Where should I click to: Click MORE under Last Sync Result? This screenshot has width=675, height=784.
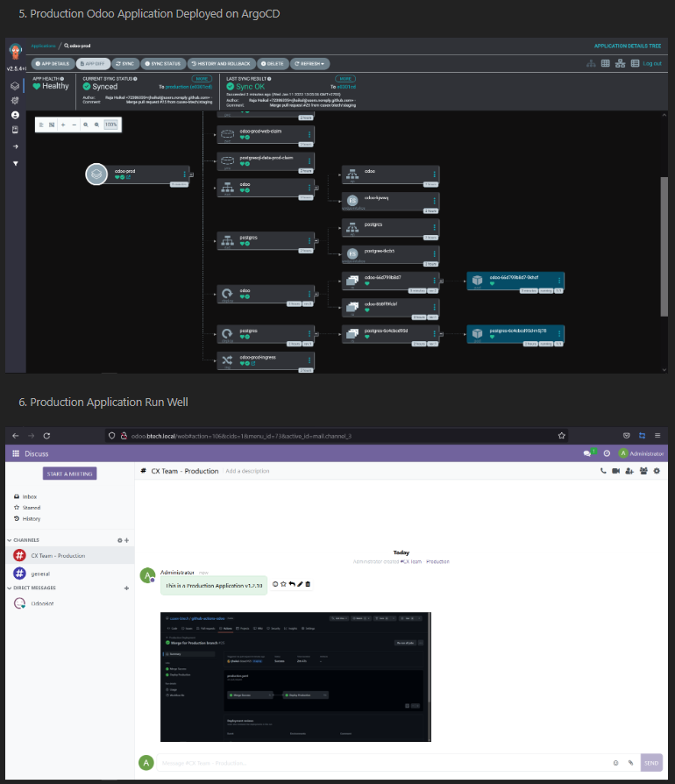point(345,79)
